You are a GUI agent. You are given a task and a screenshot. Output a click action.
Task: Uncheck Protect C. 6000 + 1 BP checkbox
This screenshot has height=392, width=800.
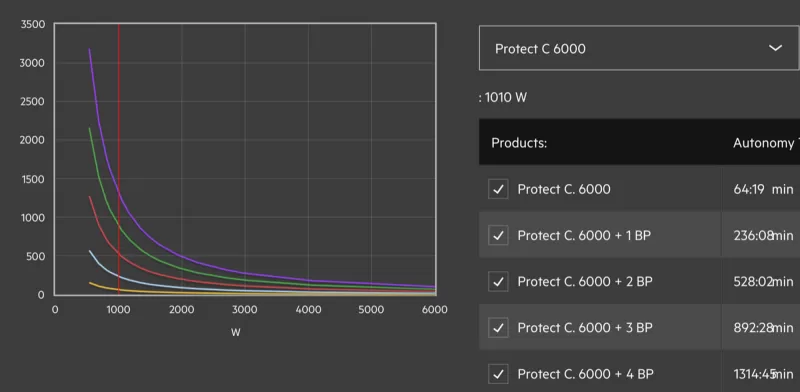498,235
